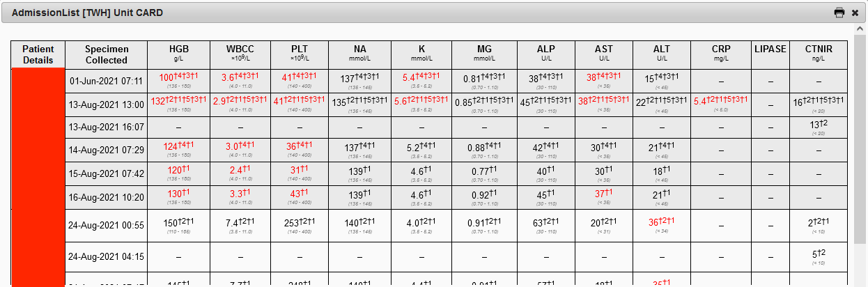Select specimen date 13-Aug-2021 13:00
868x287 pixels.
[107, 104]
